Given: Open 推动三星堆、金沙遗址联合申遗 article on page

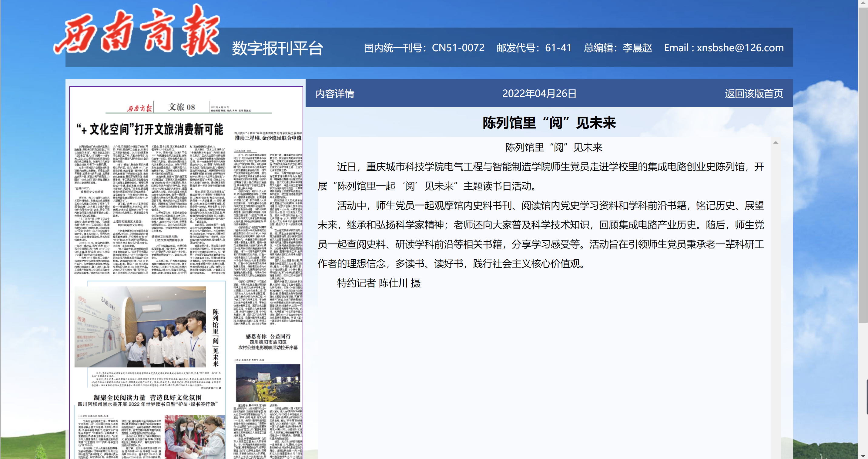Looking at the screenshot, I should point(268,138).
